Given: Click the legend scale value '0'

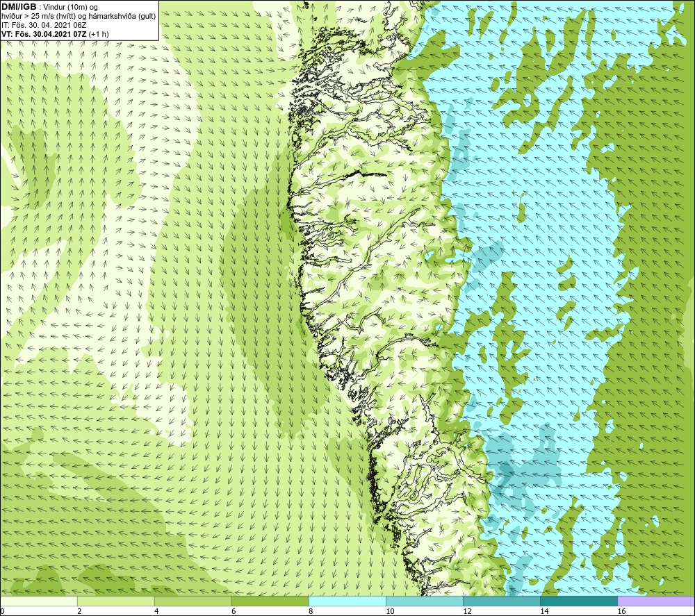Looking at the screenshot, I should (x=2, y=611).
